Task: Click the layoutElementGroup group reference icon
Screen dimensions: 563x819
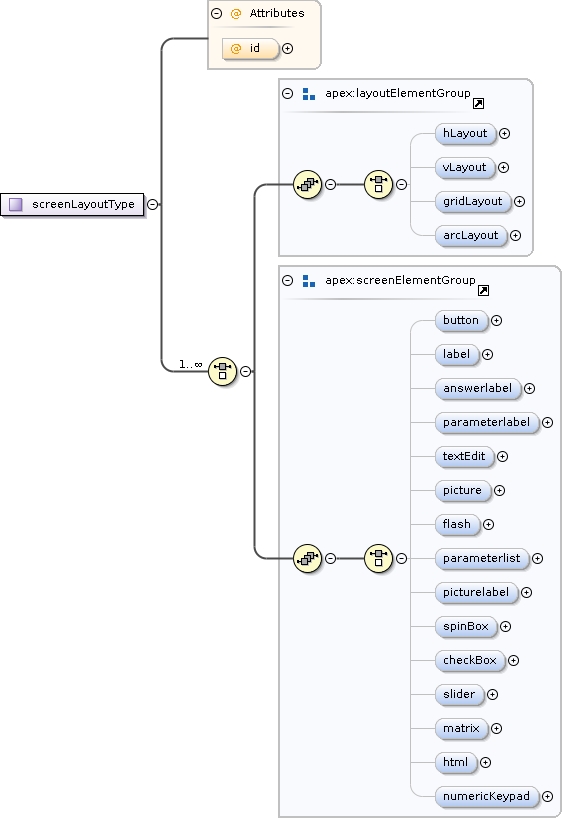Action: tap(308, 184)
